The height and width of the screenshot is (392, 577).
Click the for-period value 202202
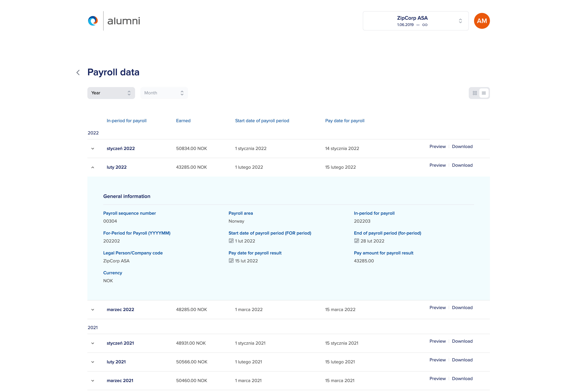[x=112, y=241]
